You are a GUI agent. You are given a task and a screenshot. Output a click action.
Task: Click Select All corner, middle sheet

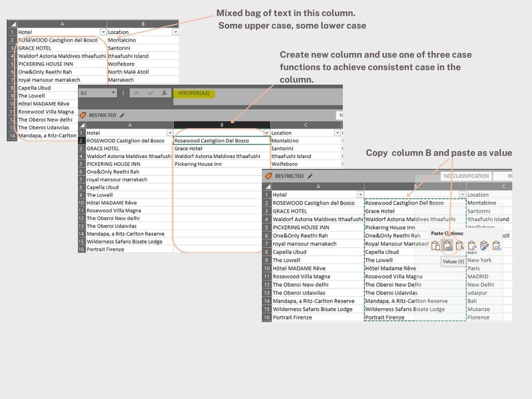point(82,125)
